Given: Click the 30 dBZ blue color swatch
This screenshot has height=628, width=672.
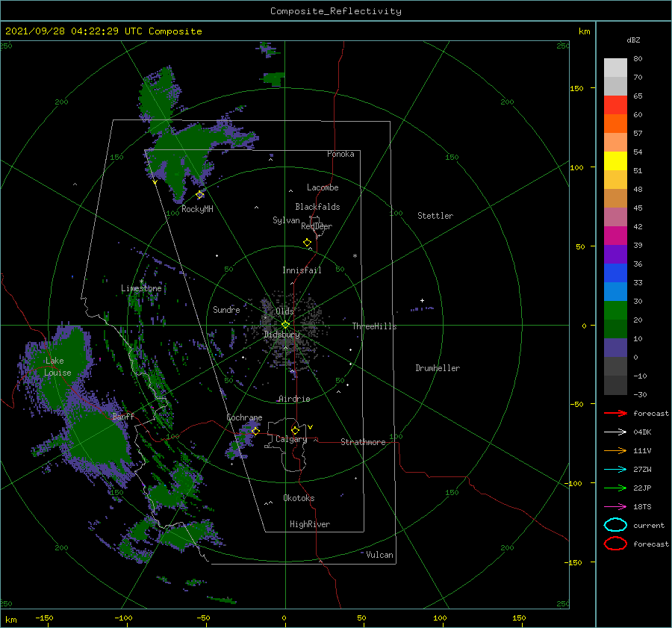Looking at the screenshot, I should coord(615,291).
